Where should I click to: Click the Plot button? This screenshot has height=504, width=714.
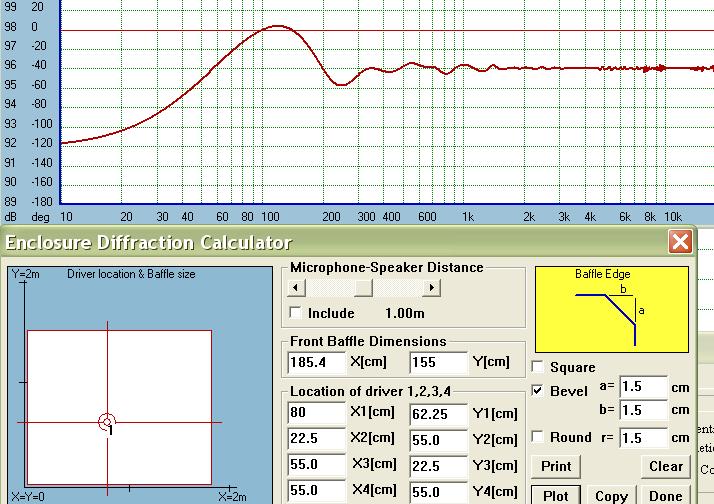[x=556, y=495]
